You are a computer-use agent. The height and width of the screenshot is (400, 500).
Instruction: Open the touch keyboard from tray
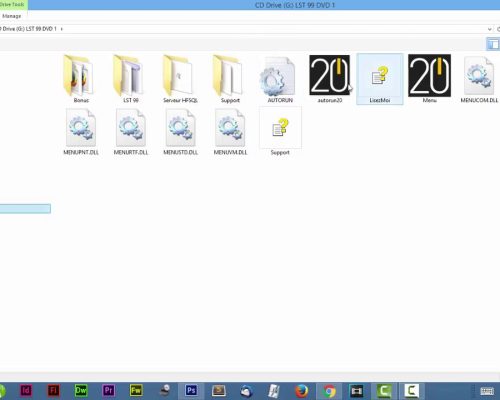[x=487, y=391]
